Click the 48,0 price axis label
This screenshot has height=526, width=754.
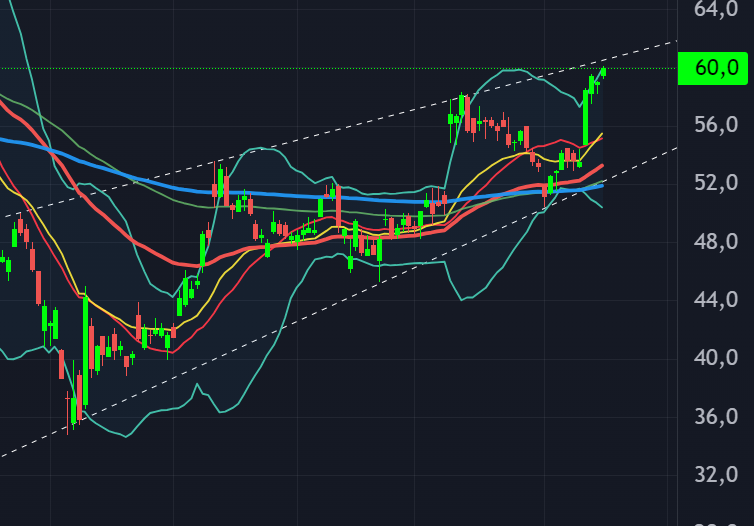coord(716,241)
